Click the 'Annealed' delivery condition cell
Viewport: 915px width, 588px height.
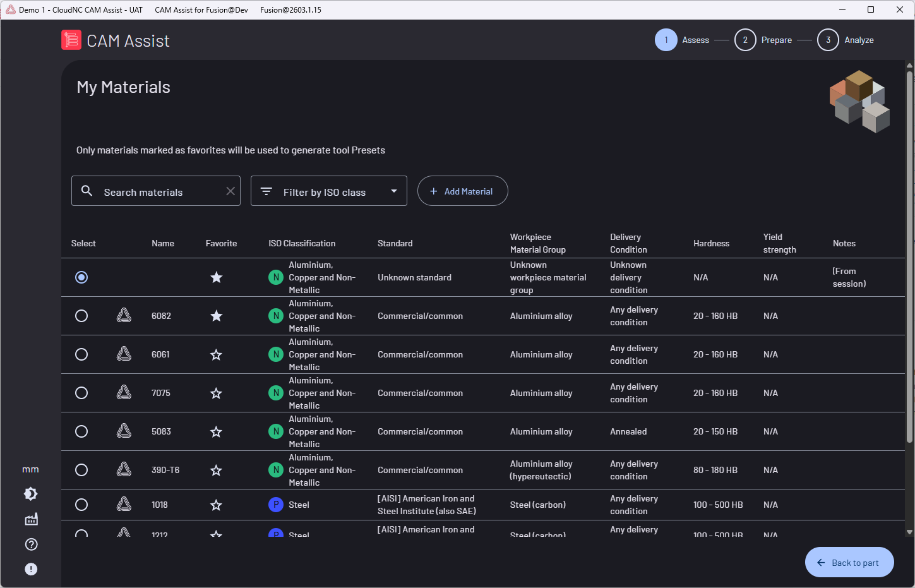628,431
